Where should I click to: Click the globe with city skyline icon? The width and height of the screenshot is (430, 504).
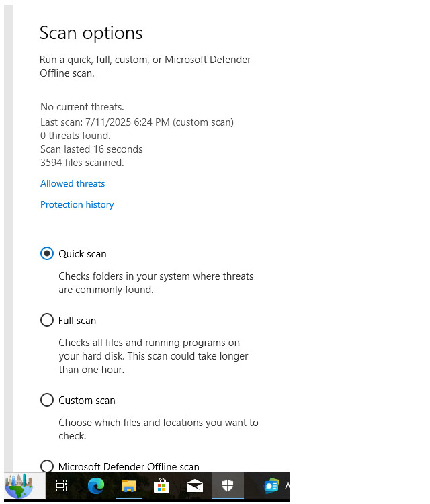19,486
